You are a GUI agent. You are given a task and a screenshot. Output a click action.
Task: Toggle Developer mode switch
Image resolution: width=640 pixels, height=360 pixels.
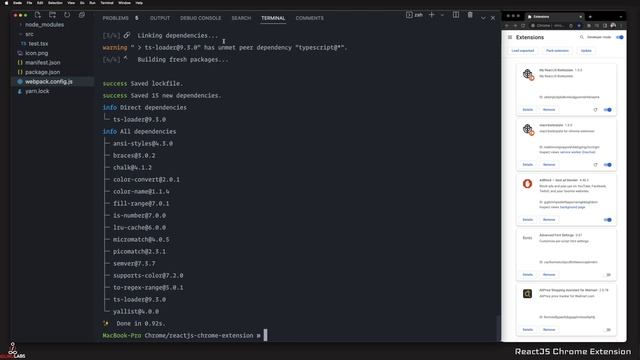click(620, 37)
